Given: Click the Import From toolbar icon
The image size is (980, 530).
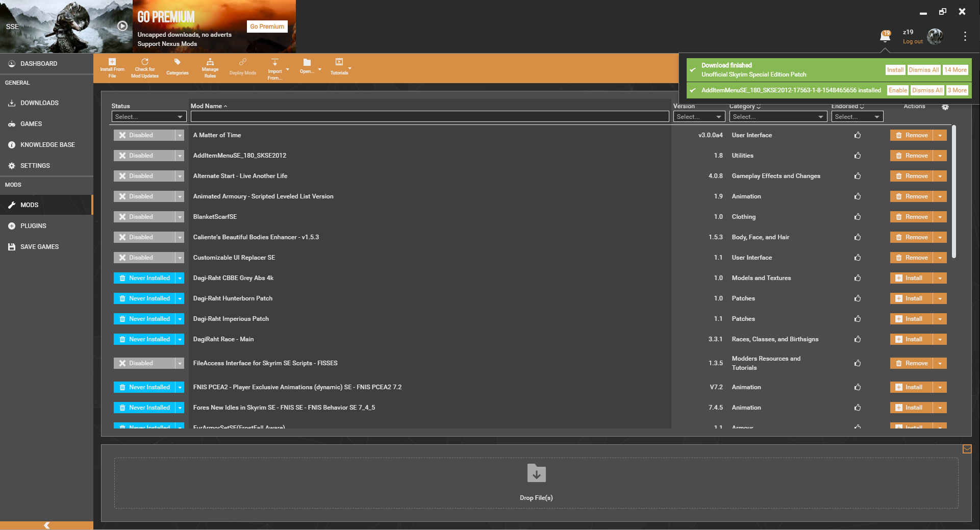Looking at the screenshot, I should point(274,69).
